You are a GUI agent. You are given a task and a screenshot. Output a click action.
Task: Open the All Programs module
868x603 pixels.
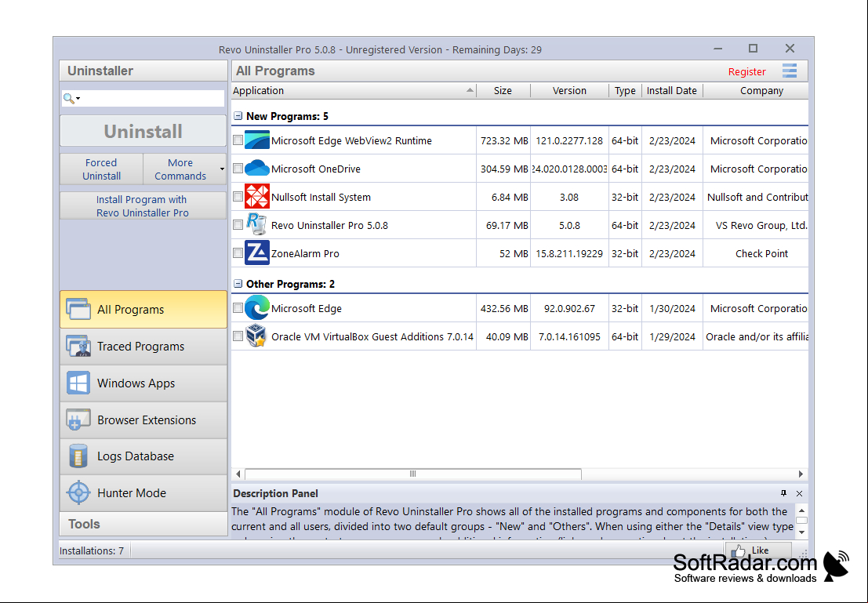pyautogui.click(x=143, y=310)
